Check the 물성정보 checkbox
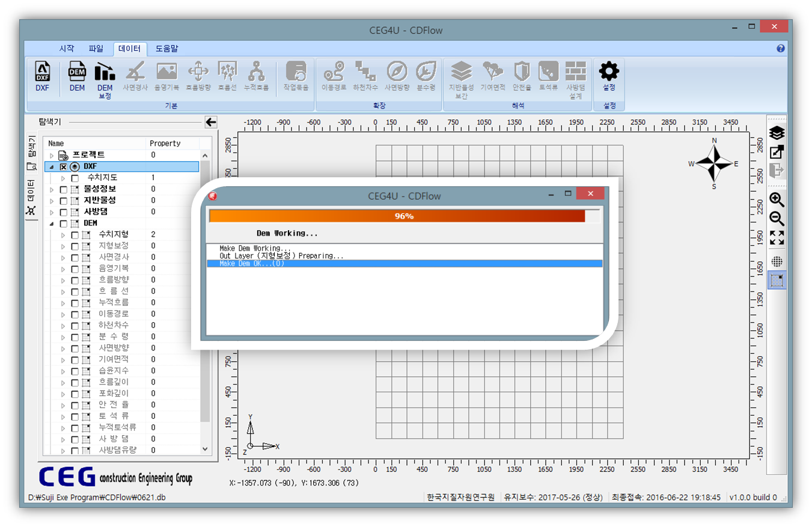The image size is (812, 527). (64, 189)
